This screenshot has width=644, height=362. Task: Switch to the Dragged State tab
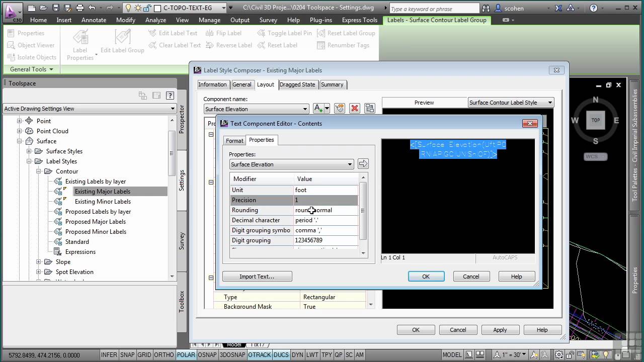(x=297, y=84)
